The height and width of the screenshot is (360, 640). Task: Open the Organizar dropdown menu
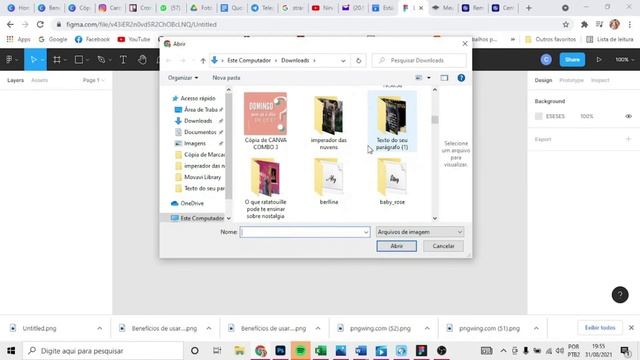tap(183, 78)
